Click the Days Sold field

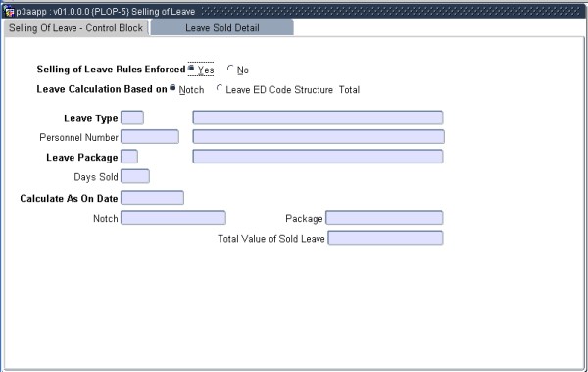(x=135, y=176)
